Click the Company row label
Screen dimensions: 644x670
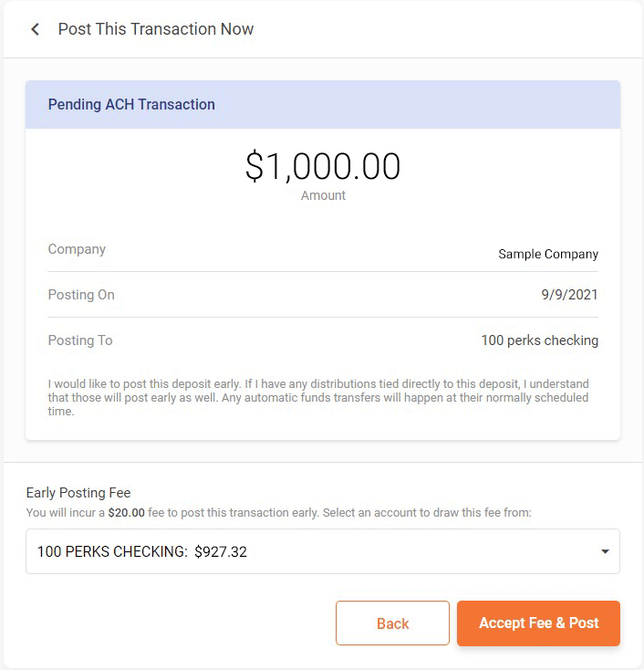point(77,249)
